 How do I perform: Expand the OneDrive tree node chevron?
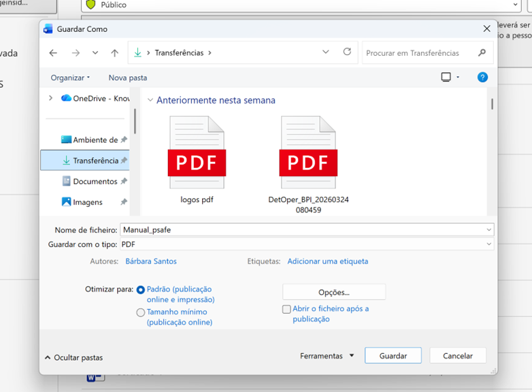pyautogui.click(x=50, y=98)
